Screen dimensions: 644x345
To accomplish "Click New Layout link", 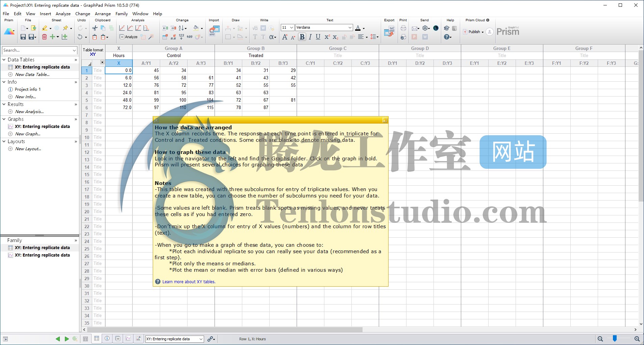I will [x=28, y=149].
